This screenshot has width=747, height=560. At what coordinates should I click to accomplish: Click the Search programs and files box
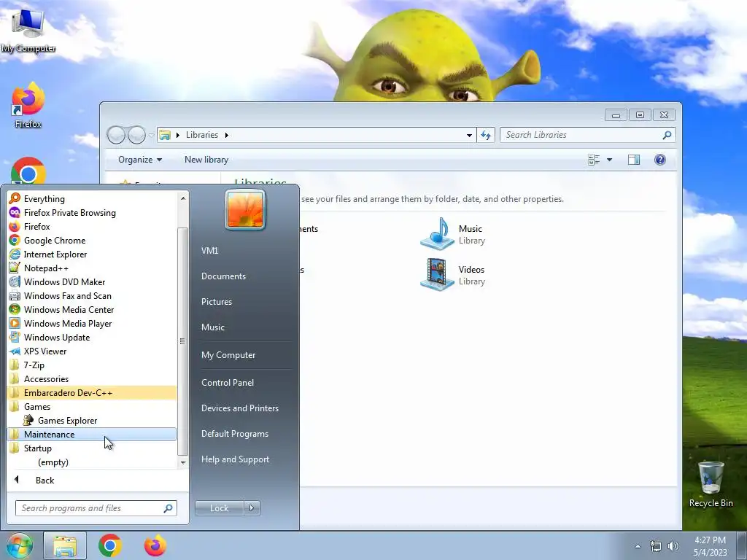tap(96, 508)
